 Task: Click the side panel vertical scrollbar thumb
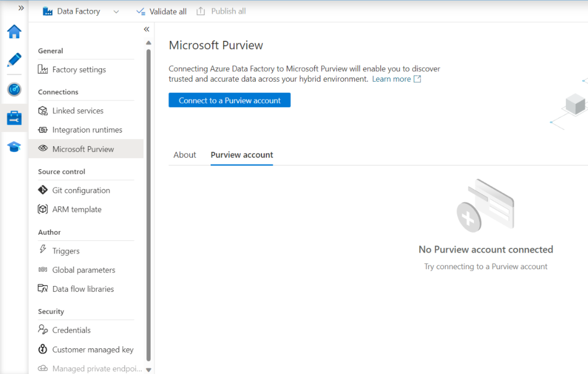pos(149,205)
